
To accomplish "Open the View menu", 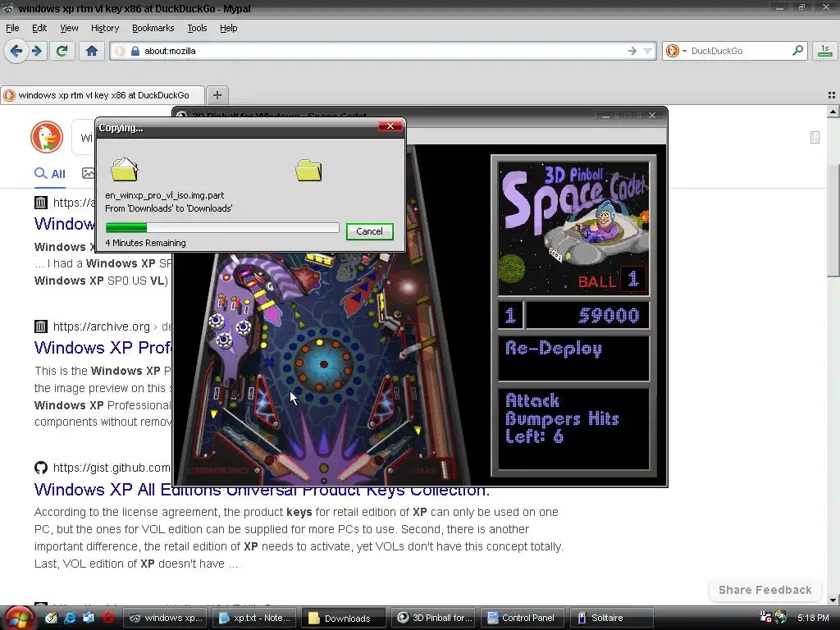I will point(69,28).
